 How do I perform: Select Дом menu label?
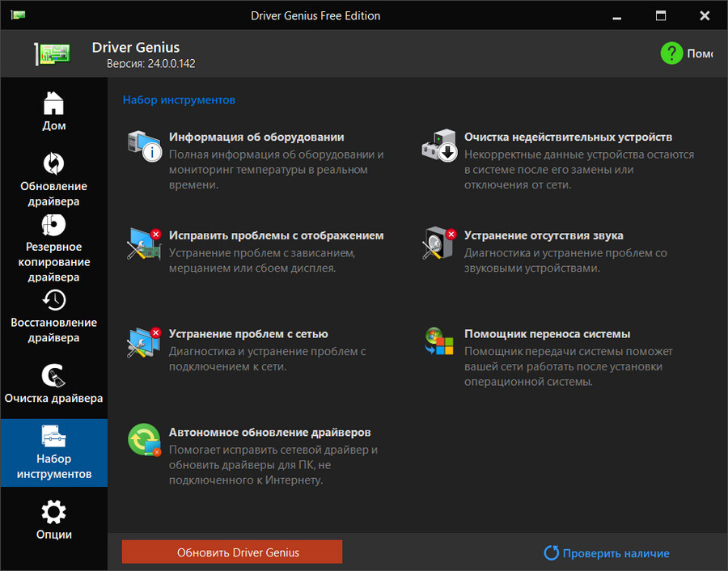[x=54, y=125]
